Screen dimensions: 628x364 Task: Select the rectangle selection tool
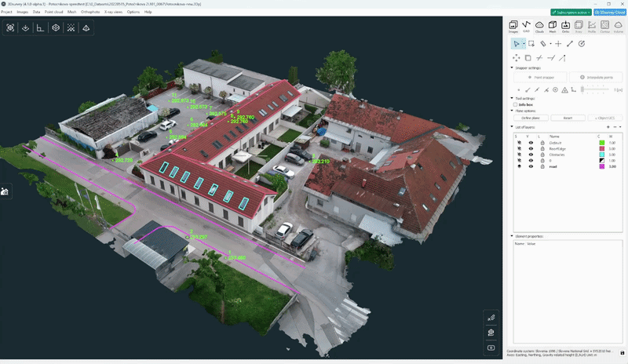531,44
